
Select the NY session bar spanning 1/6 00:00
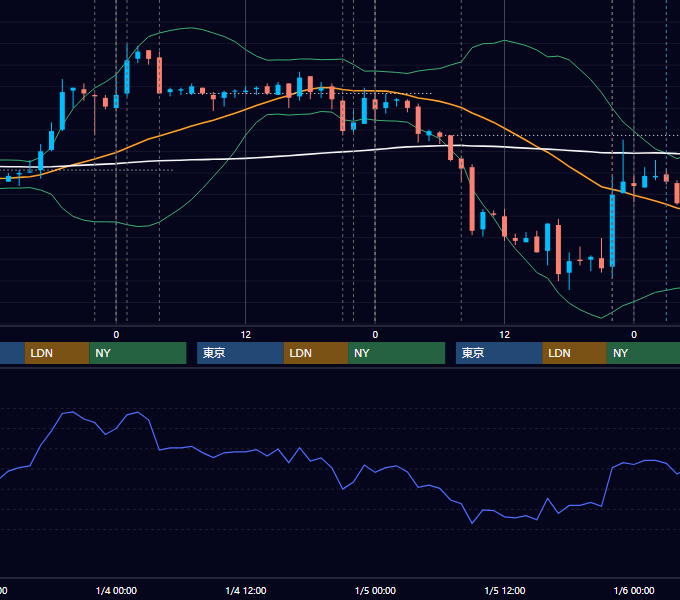pyautogui.click(x=643, y=353)
